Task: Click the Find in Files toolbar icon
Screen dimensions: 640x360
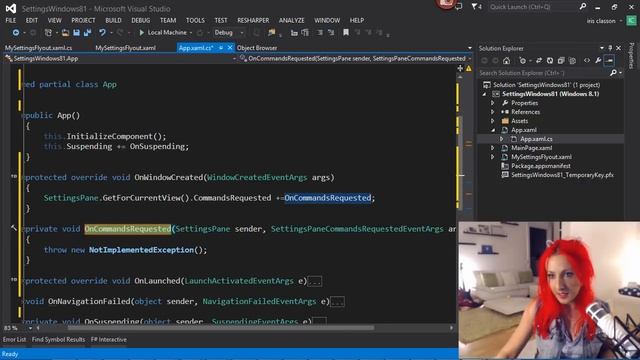Action: pyautogui.click(x=271, y=32)
